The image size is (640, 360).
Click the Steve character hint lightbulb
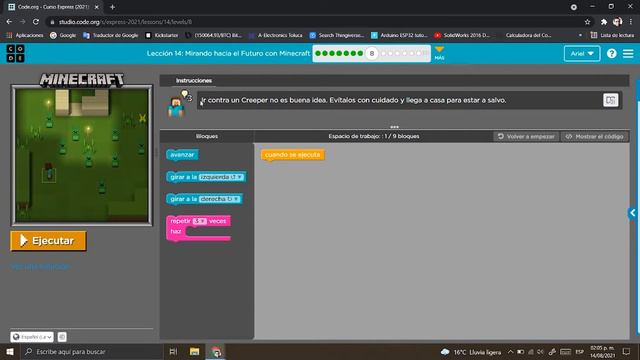pyautogui.click(x=186, y=95)
